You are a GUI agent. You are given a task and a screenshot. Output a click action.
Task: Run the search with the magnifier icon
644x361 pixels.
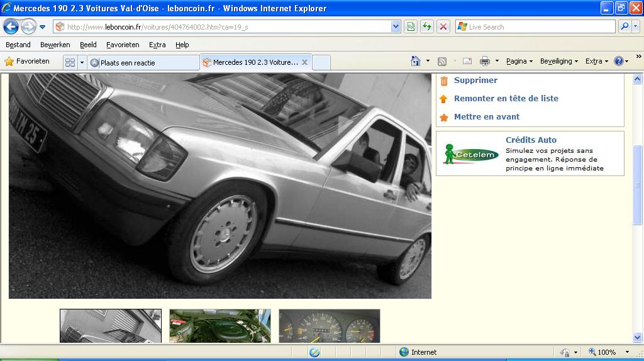[x=625, y=27]
